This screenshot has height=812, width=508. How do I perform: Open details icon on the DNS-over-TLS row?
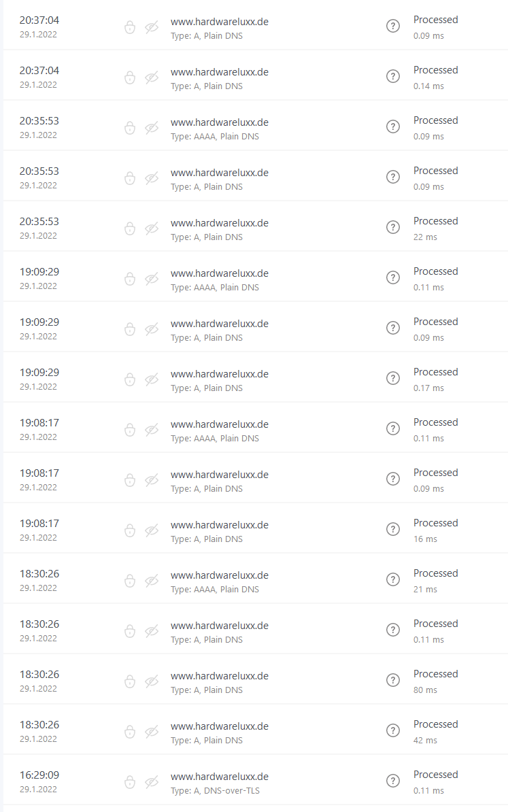click(x=393, y=781)
